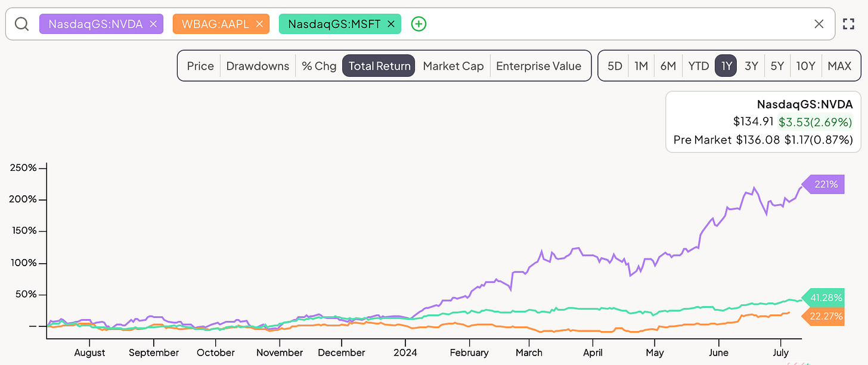
Task: Click the December x-axis label
Action: [342, 352]
